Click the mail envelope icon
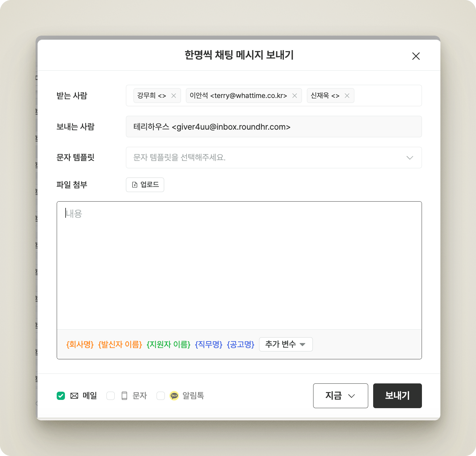This screenshot has height=456, width=476. pos(74,396)
